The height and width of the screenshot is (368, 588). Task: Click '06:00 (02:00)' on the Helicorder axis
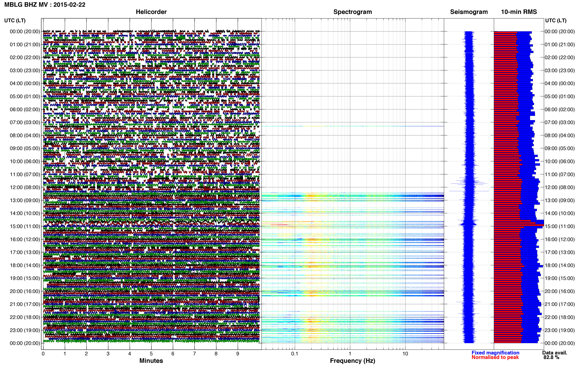(x=25, y=109)
